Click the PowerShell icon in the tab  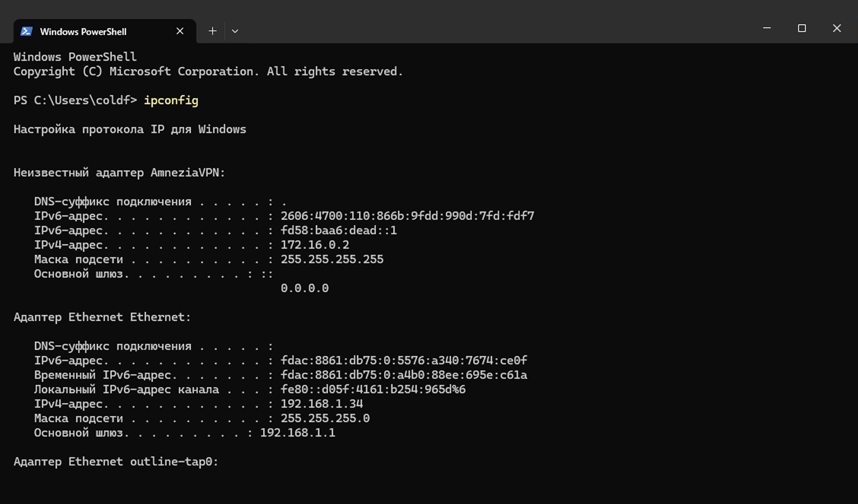click(x=26, y=31)
